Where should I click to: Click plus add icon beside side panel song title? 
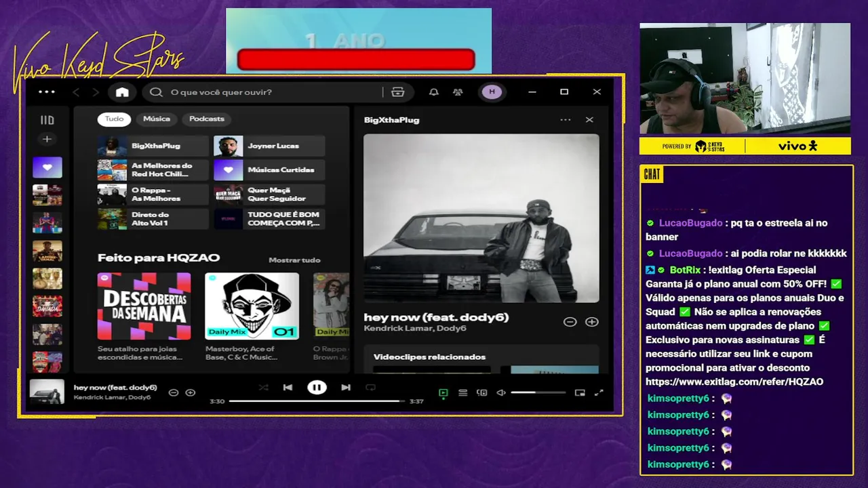(x=592, y=322)
